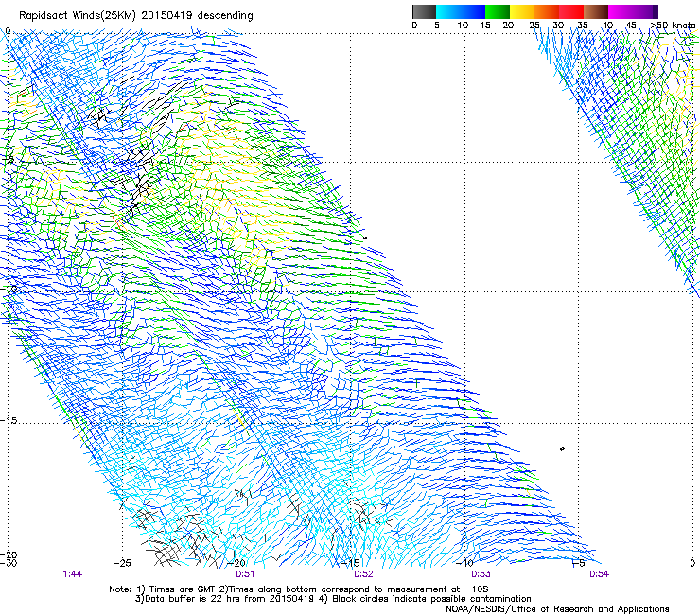This screenshot has height=615, width=700.
Task: Click the small black circle marker near -8 latitude
Action: 365,238
